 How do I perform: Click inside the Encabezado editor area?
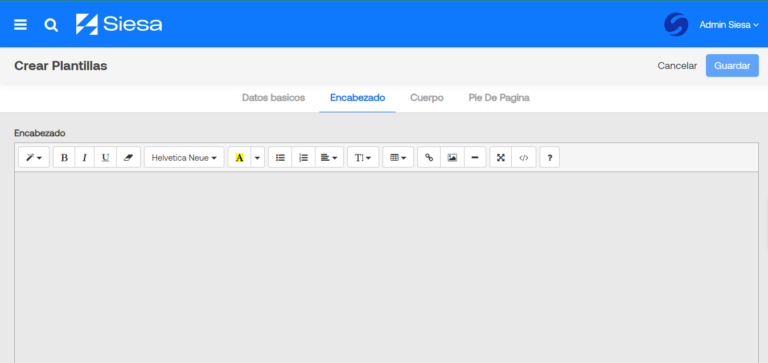pos(386,267)
